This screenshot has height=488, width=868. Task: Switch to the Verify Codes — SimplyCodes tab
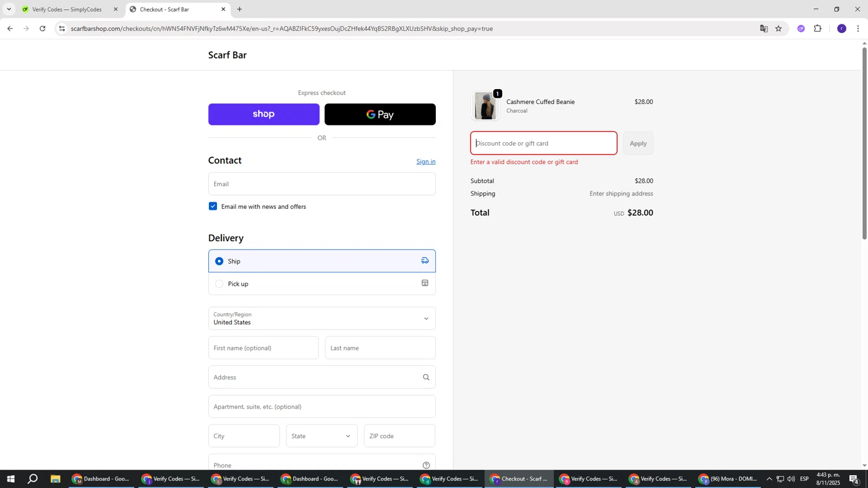coord(67,9)
